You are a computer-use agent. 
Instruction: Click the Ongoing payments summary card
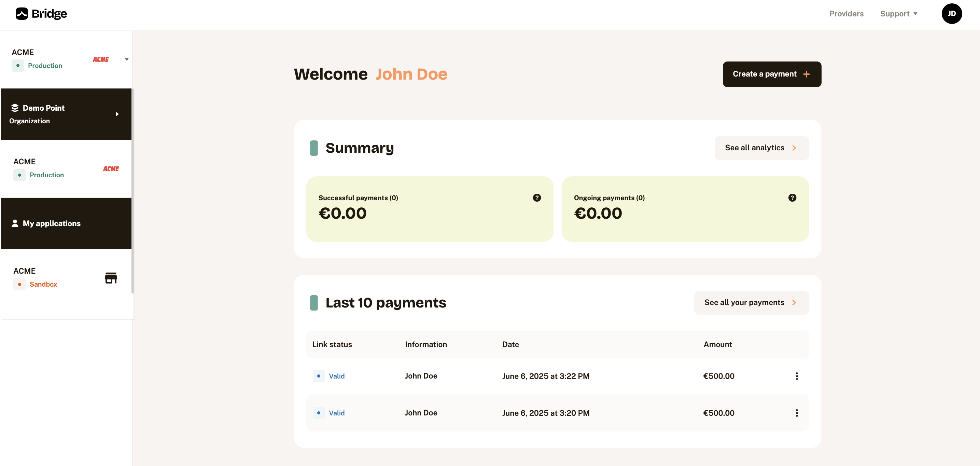point(685,209)
